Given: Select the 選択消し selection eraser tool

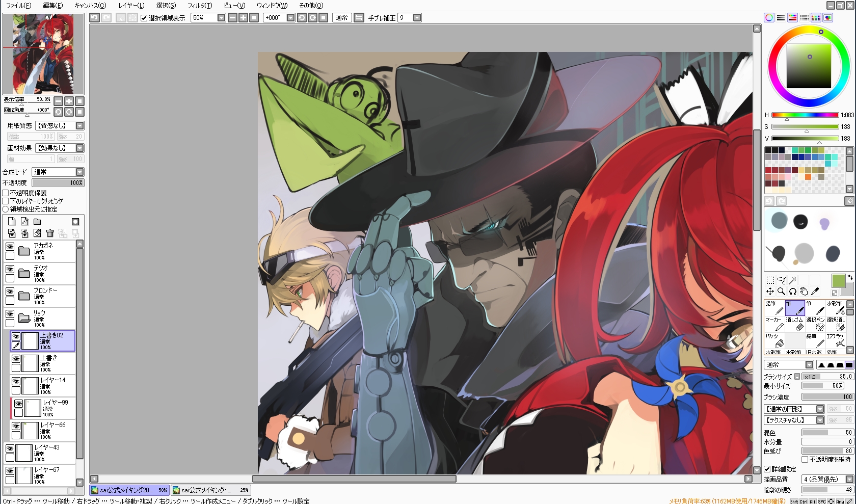Looking at the screenshot, I should (836, 324).
